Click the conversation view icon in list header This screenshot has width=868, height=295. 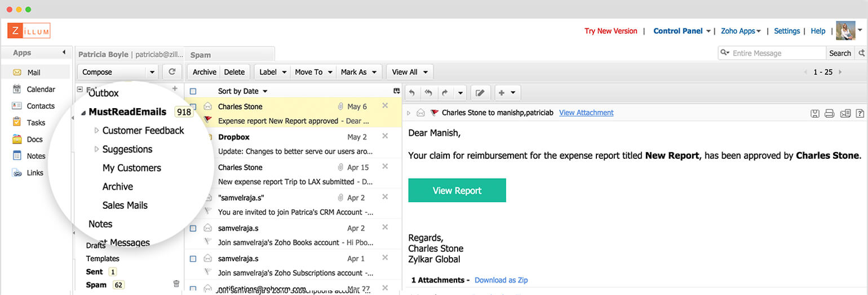point(396,91)
